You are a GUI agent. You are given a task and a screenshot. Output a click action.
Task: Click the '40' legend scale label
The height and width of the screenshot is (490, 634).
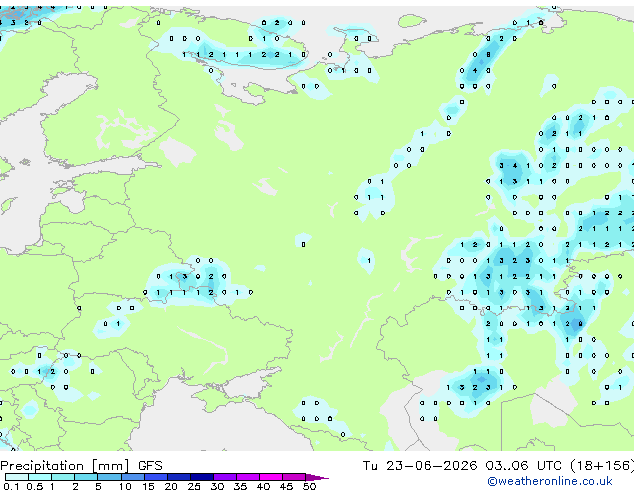(x=263, y=486)
